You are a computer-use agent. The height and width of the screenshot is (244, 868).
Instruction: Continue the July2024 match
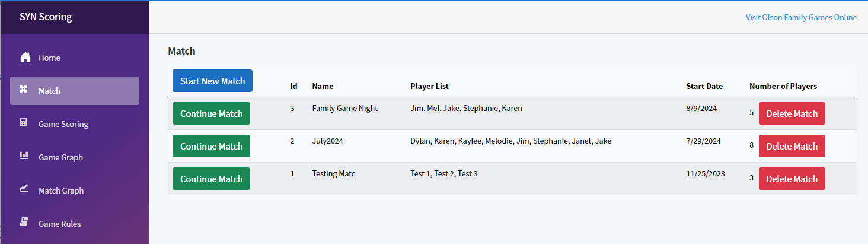[211, 146]
